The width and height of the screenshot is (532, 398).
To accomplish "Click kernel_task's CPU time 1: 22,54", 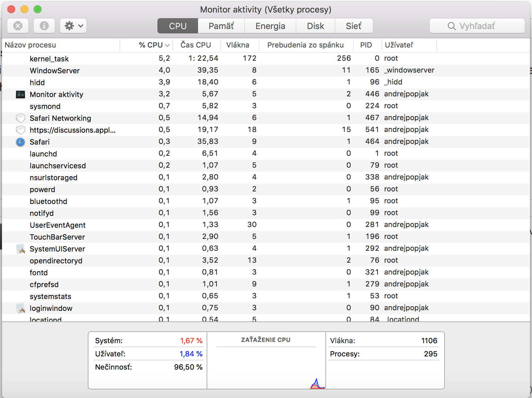I will point(203,58).
